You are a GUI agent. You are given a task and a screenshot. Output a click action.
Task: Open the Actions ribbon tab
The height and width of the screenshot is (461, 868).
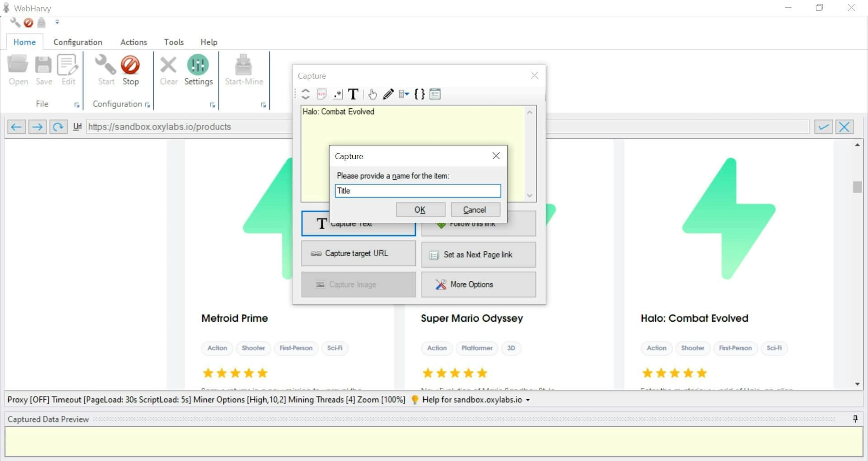(134, 42)
